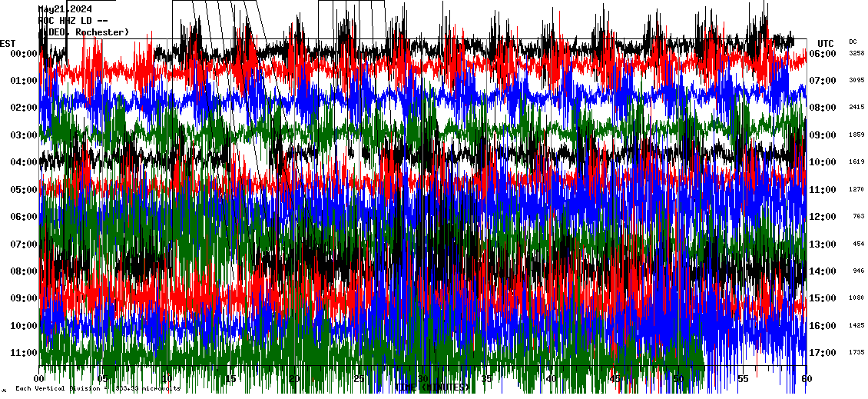Click the UTC column heading
The image size is (868, 399).
(825, 43)
